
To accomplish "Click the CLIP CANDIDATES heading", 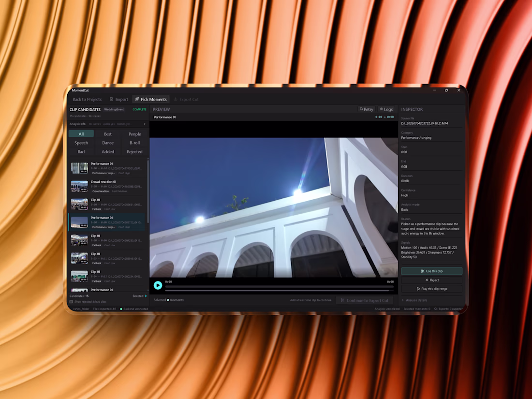I will 85,110.
